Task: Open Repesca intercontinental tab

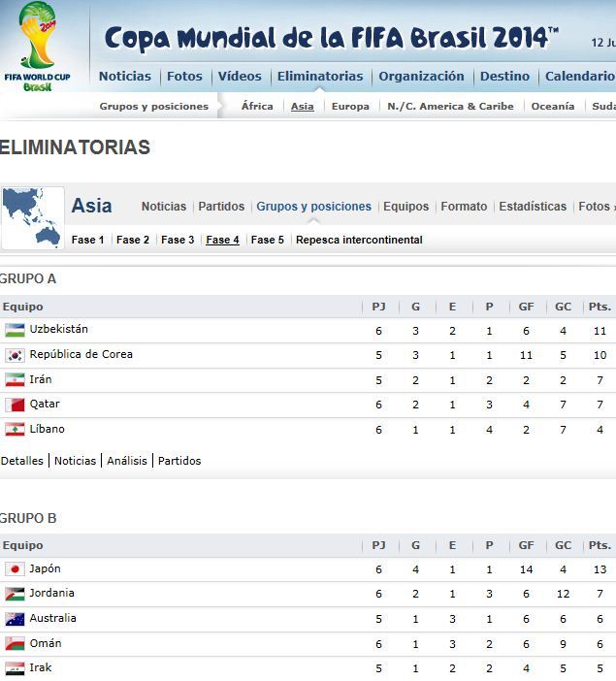Action: [359, 240]
